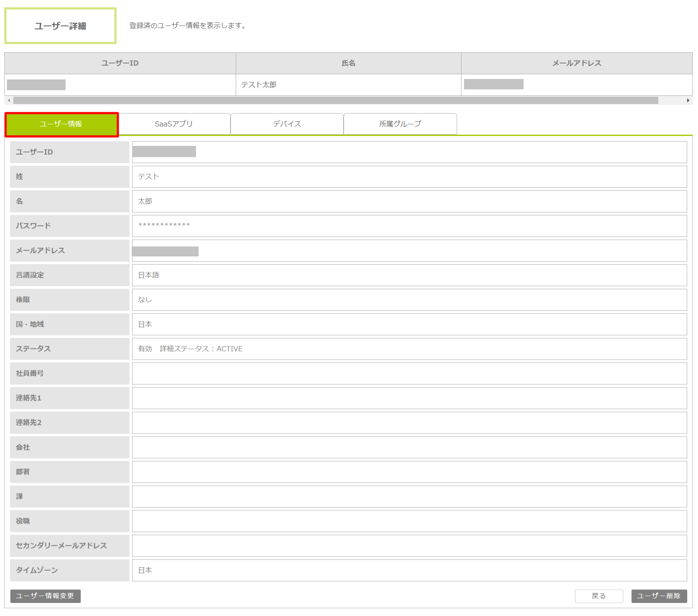
Task: Select the 所属グループ tab
Action: (400, 124)
